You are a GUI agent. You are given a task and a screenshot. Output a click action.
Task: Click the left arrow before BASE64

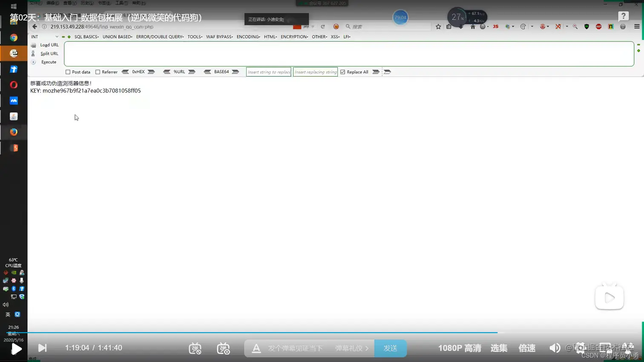click(207, 72)
